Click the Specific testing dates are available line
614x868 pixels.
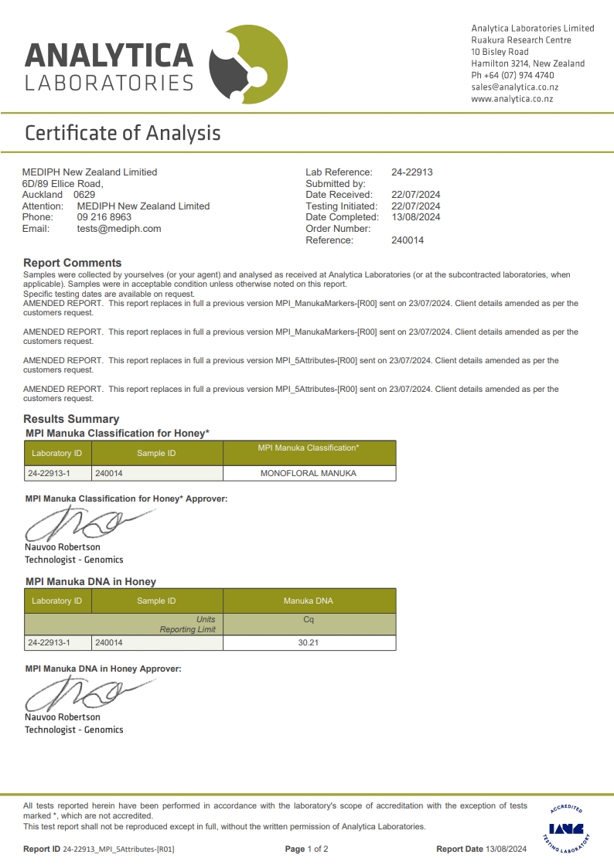[x=109, y=294]
